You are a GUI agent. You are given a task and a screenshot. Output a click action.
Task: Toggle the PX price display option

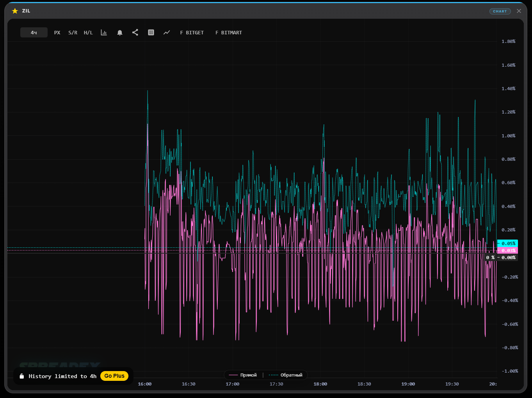click(57, 33)
